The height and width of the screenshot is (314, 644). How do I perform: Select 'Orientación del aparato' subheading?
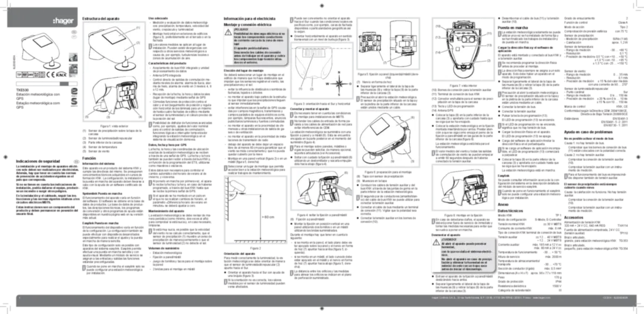point(240,254)
